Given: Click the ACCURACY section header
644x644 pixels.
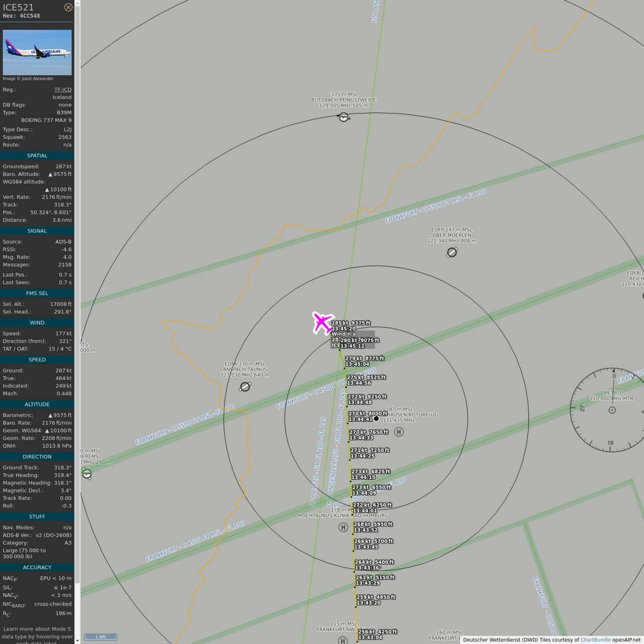Looking at the screenshot, I should pos(37,567).
